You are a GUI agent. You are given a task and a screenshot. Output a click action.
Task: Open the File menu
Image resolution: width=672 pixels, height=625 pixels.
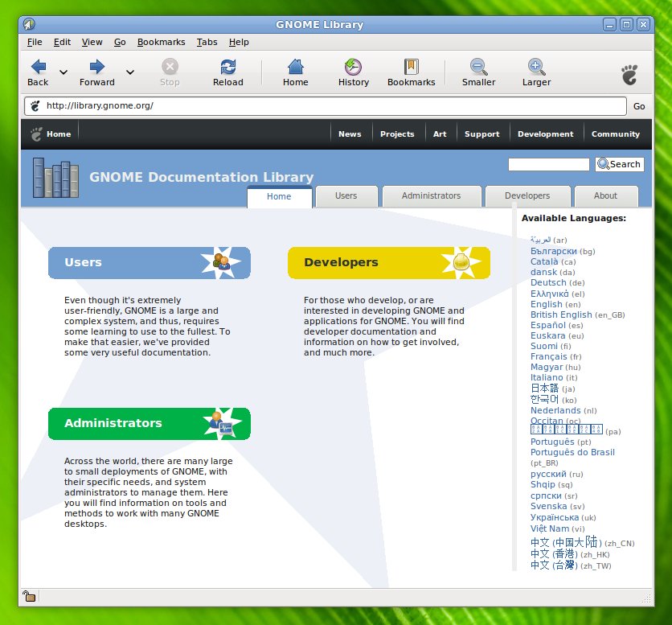(x=35, y=42)
